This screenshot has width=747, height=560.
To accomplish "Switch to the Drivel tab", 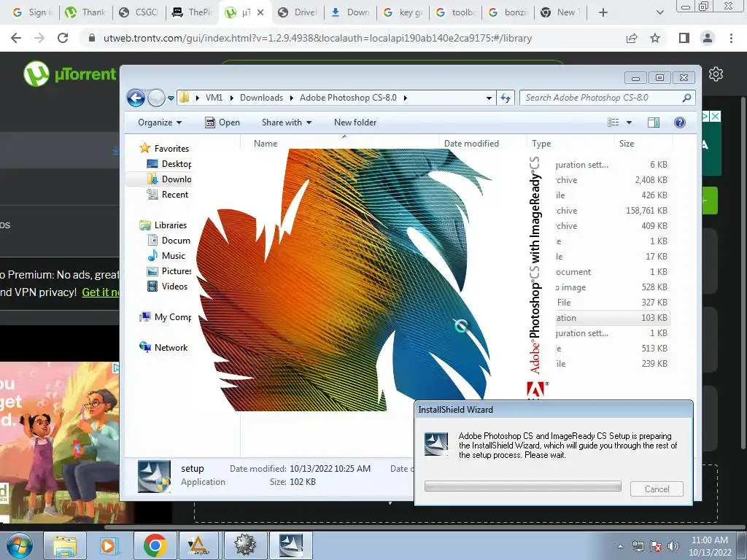I will pos(298,12).
